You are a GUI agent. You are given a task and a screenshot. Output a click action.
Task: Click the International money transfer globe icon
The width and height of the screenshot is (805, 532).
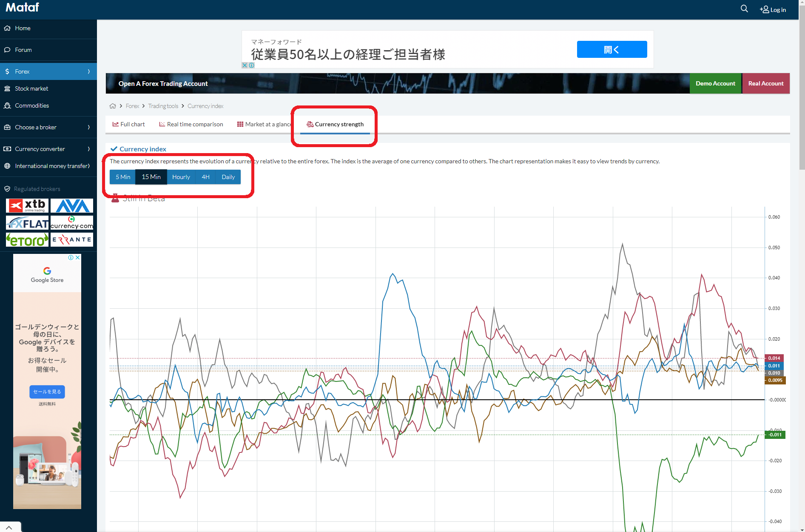tap(7, 166)
